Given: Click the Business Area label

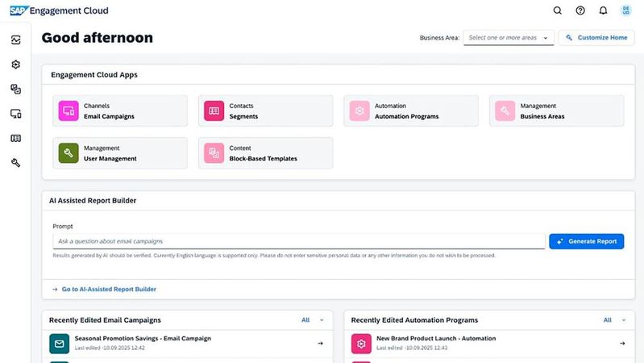Looking at the screenshot, I should pyautogui.click(x=439, y=37).
